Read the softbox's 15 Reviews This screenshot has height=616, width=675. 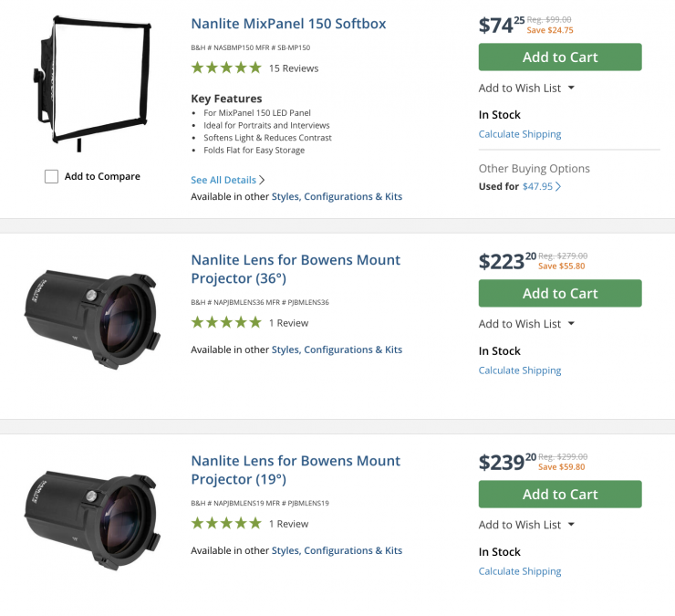(294, 68)
